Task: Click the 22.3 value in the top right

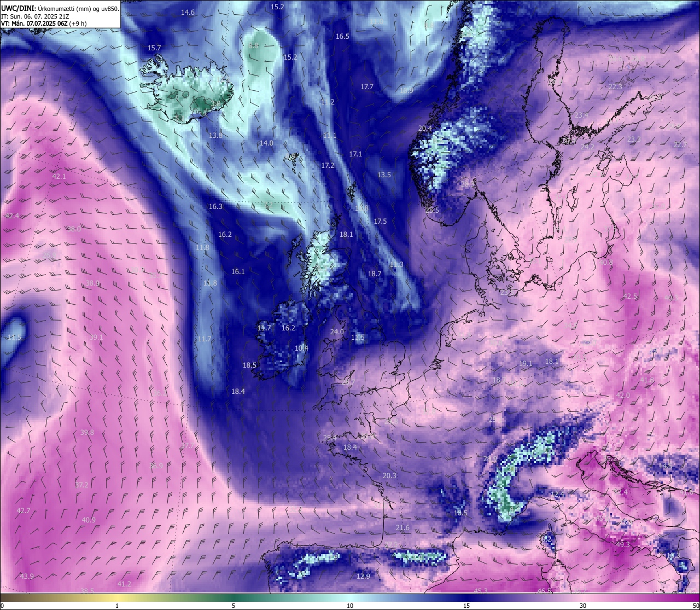Action: pyautogui.click(x=615, y=86)
